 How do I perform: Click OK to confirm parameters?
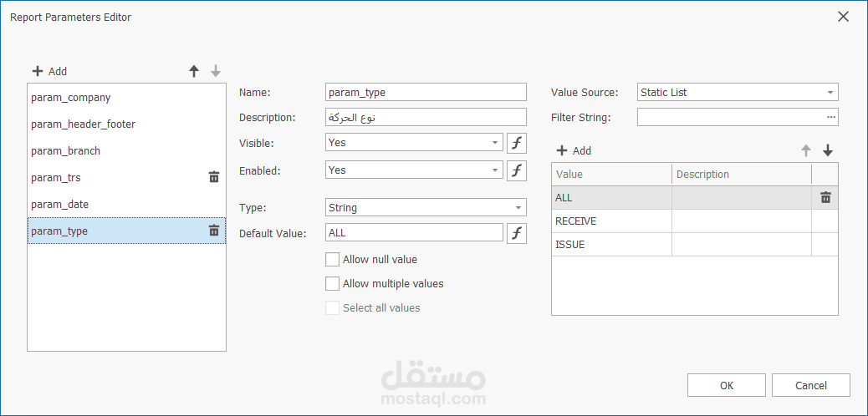pyautogui.click(x=726, y=385)
